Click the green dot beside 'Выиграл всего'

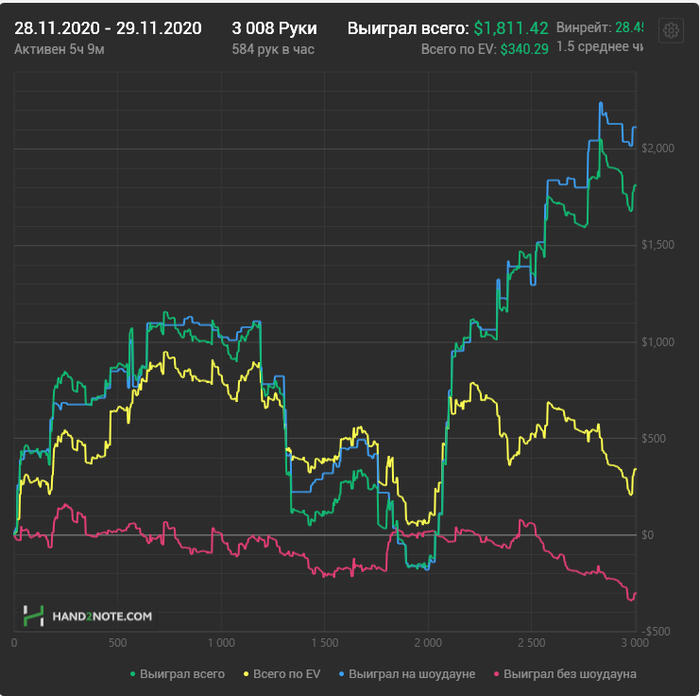[x=133, y=674]
